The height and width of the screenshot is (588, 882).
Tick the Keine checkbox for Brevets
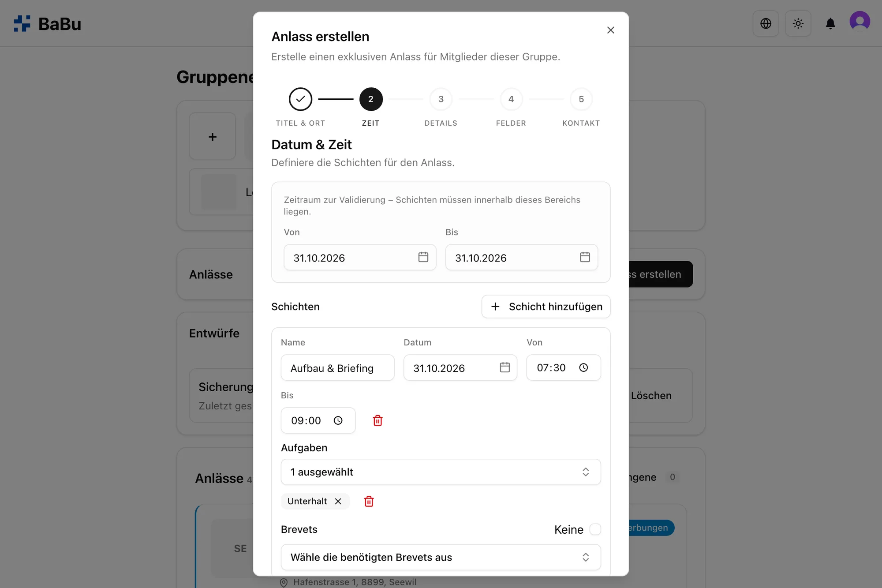[595, 529]
